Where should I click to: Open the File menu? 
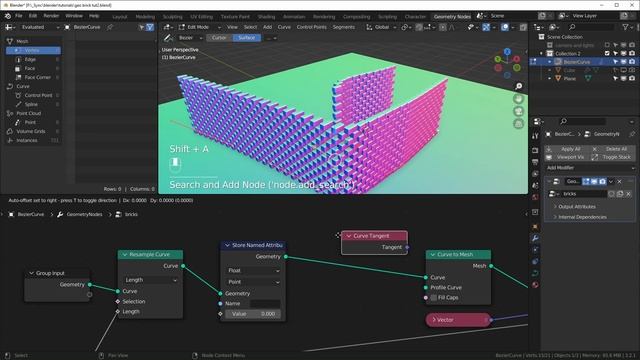tap(19, 16)
